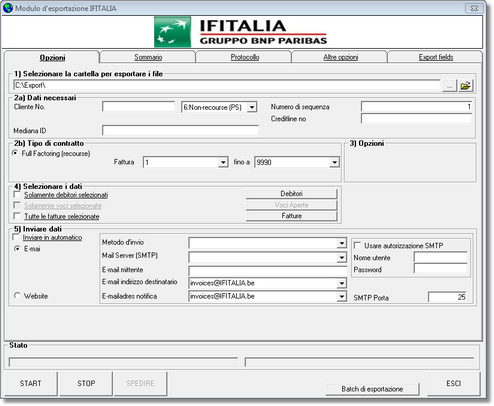
Task: Click the IFITALIA BNP Paribas logo
Action: (x=241, y=32)
